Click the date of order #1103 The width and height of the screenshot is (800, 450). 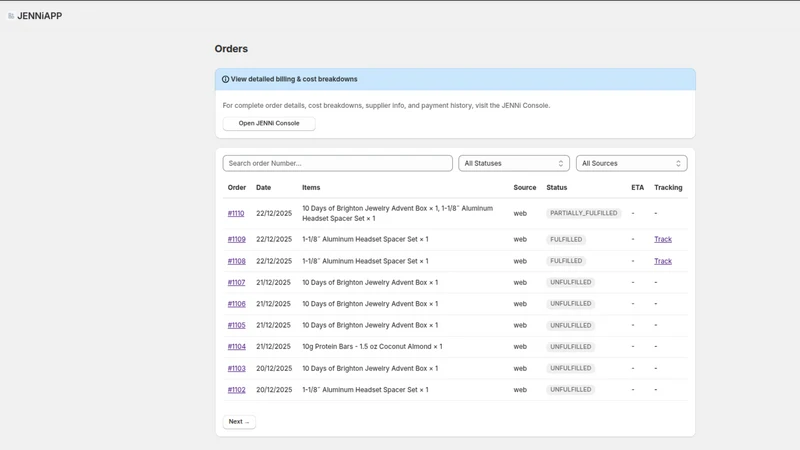274,368
